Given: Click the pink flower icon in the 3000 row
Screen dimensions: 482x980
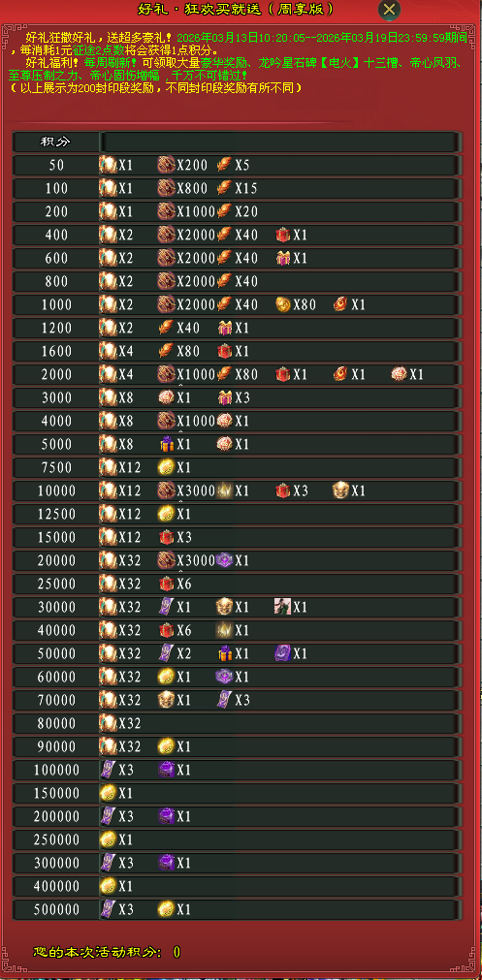Looking at the screenshot, I should pos(166,397).
